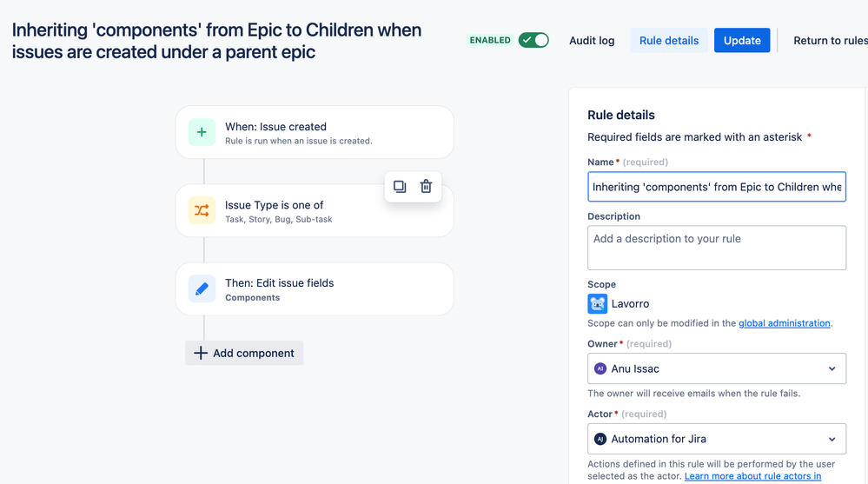Switch to the Rule details tab
Image resolution: width=868 pixels, height=484 pixels.
coord(669,41)
